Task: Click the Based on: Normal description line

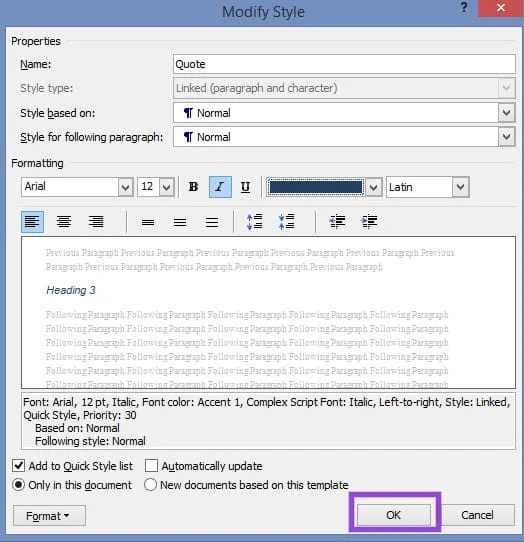Action: click(77, 428)
